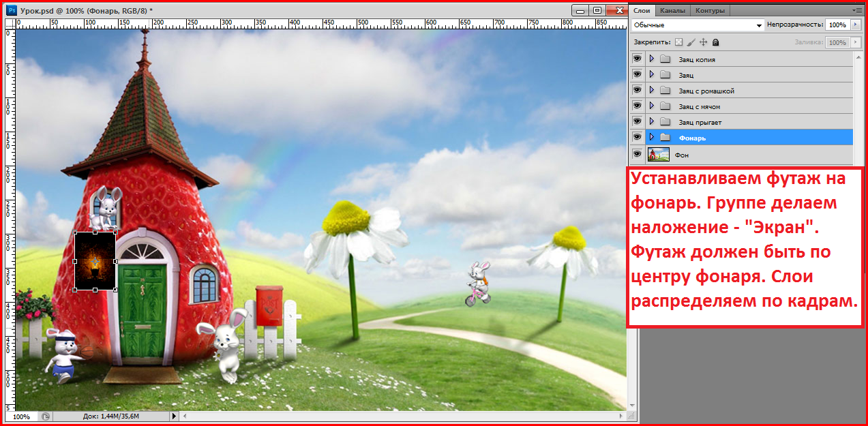Click lock position move icon

tap(704, 42)
